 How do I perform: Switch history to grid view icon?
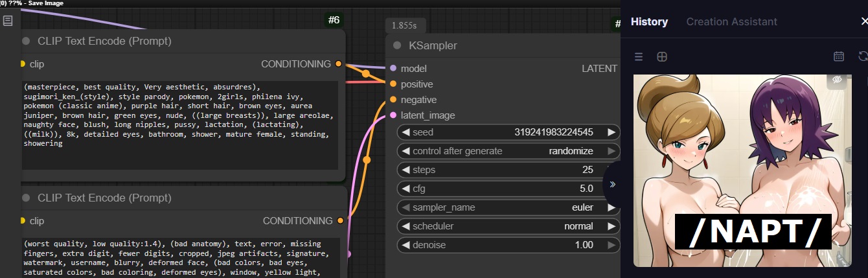tap(661, 57)
